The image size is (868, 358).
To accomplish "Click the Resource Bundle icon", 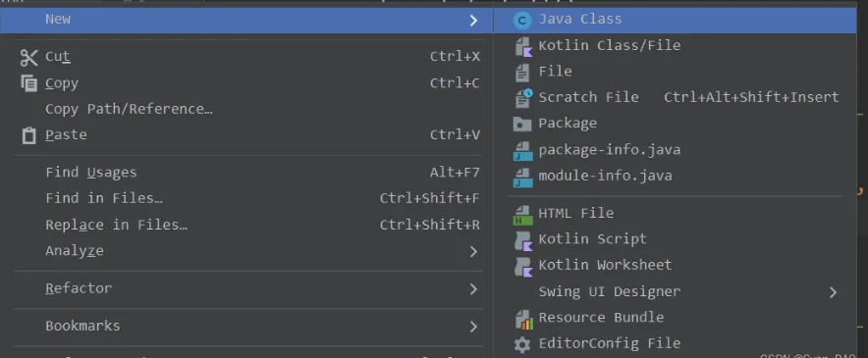I will click(523, 319).
